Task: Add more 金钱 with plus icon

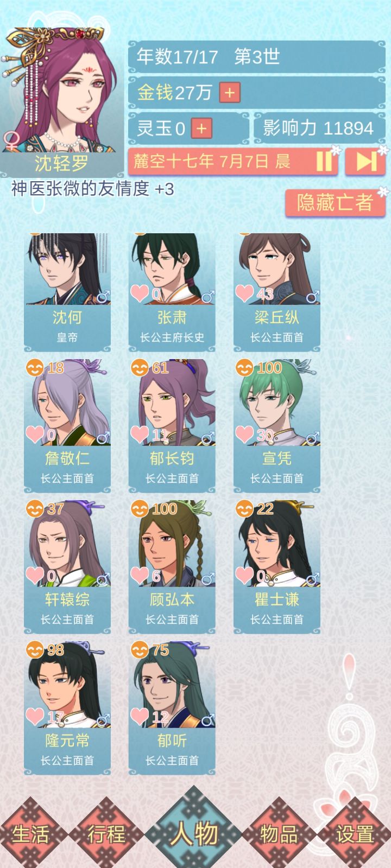Action: point(230,92)
